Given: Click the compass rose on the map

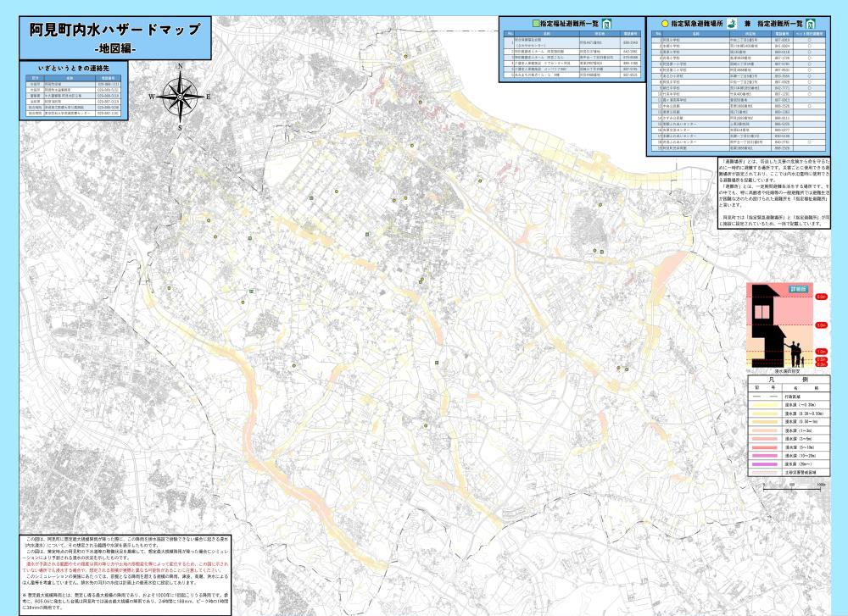Looking at the screenshot, I should [x=180, y=96].
